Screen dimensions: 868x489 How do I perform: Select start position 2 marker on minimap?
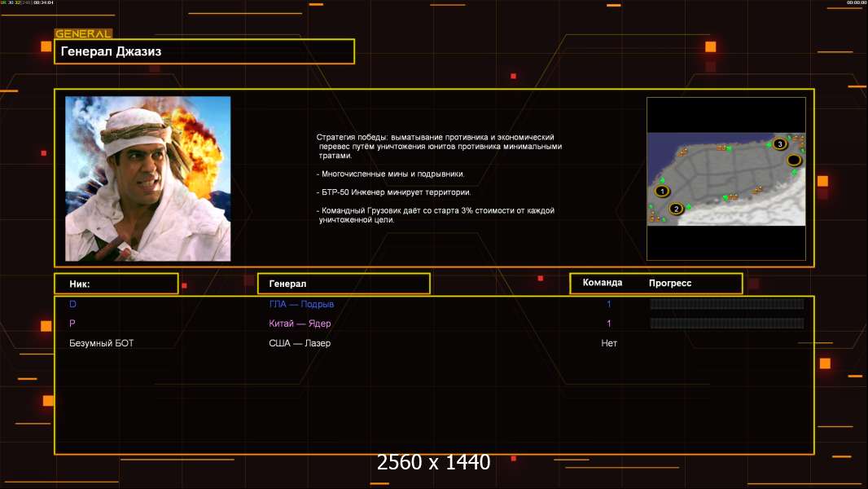676,209
